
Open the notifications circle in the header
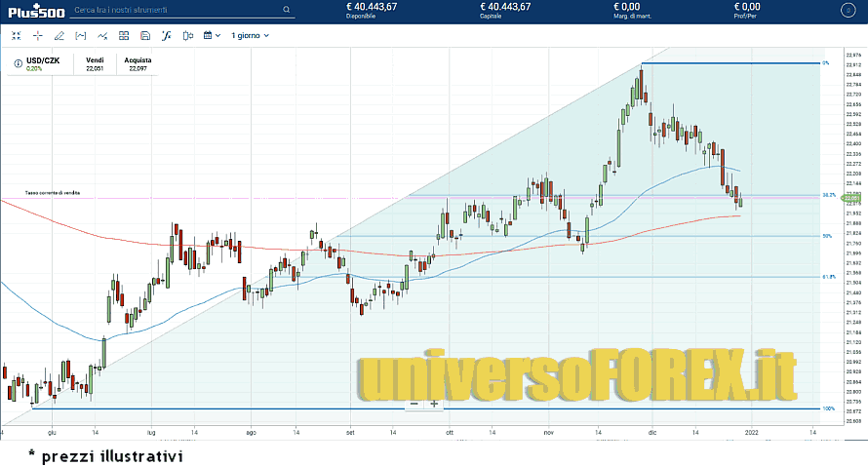tap(847, 10)
